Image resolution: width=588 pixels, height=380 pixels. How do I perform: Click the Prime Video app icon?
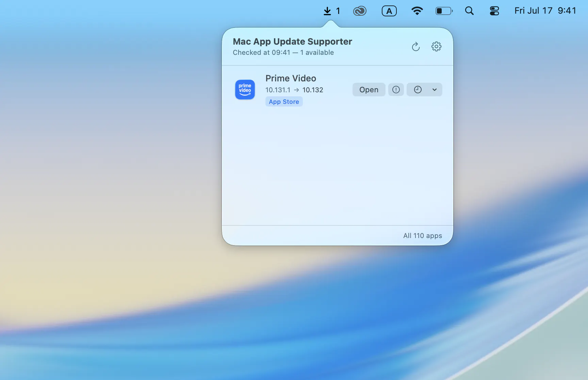click(x=245, y=90)
